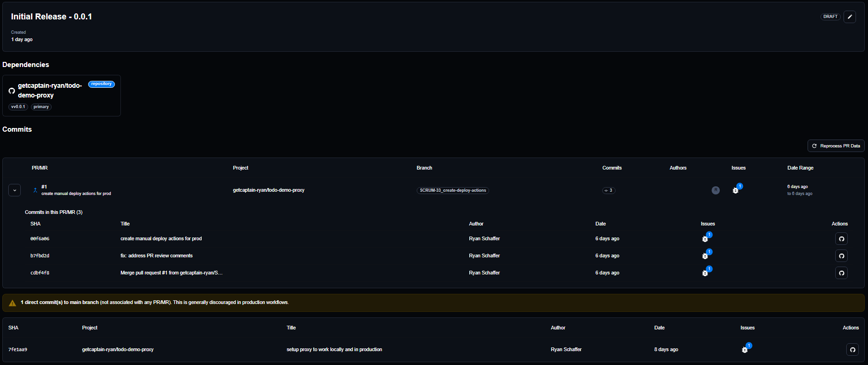Open GitHub link for direct commit 7fe1aa9
This screenshot has height=365, width=868.
click(x=852, y=350)
